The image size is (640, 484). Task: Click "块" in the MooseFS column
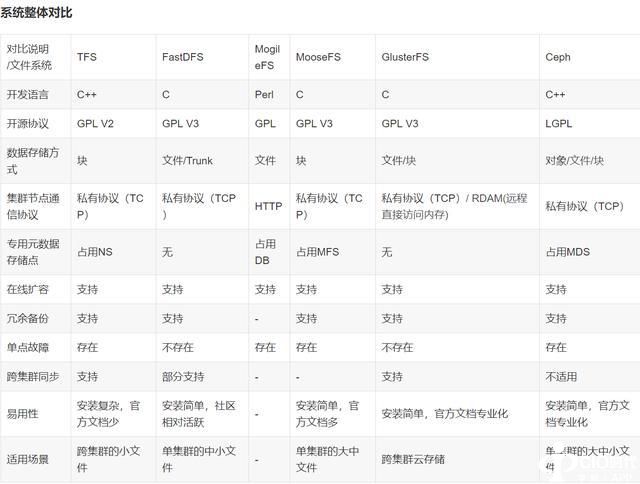click(x=301, y=161)
